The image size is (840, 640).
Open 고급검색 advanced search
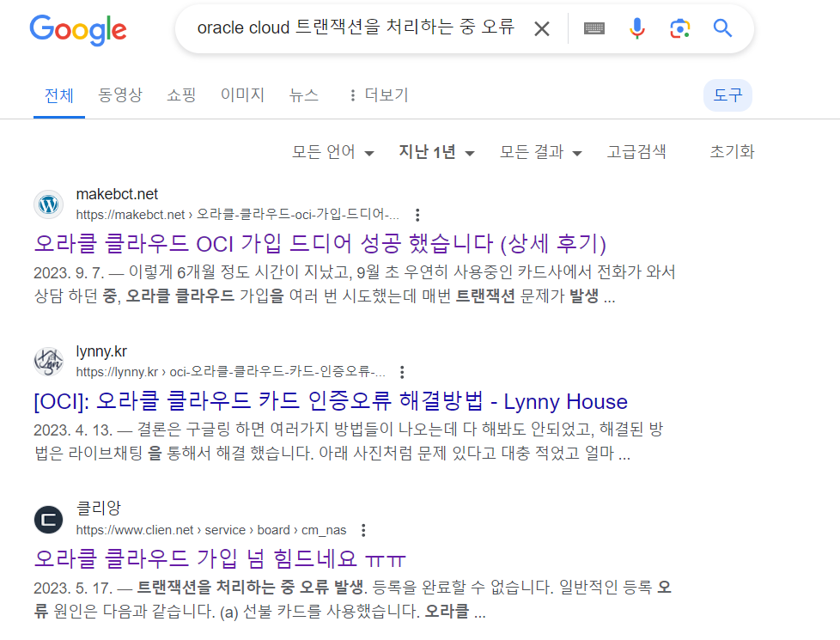[636, 152]
